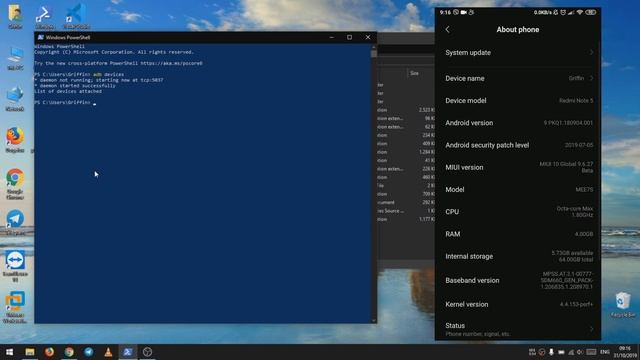The width and height of the screenshot is (640, 360).
Task: Open the Network desktop icon
Action: pyautogui.click(x=15, y=99)
